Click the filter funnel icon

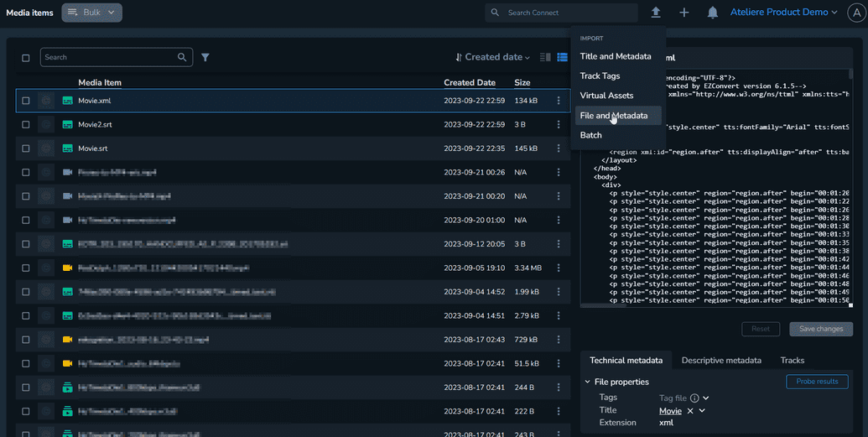coord(205,57)
